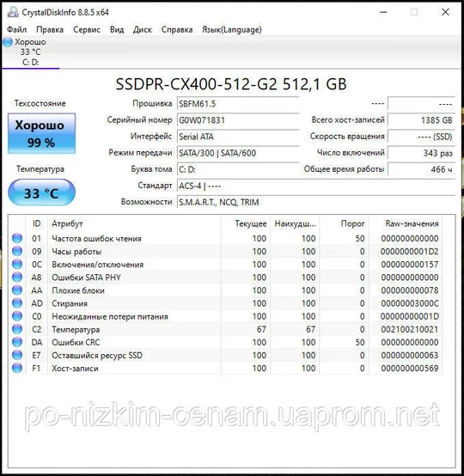464x476 pixels.
Task: Select the Хост-записи attribute
Action: (x=75, y=369)
